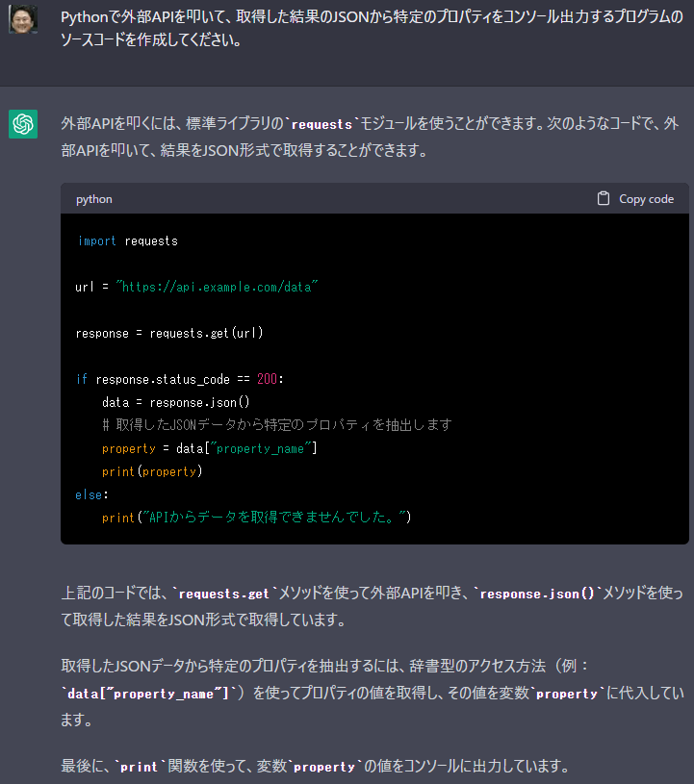
Task: Click the requests.get(url) code line
Action: (x=169, y=333)
